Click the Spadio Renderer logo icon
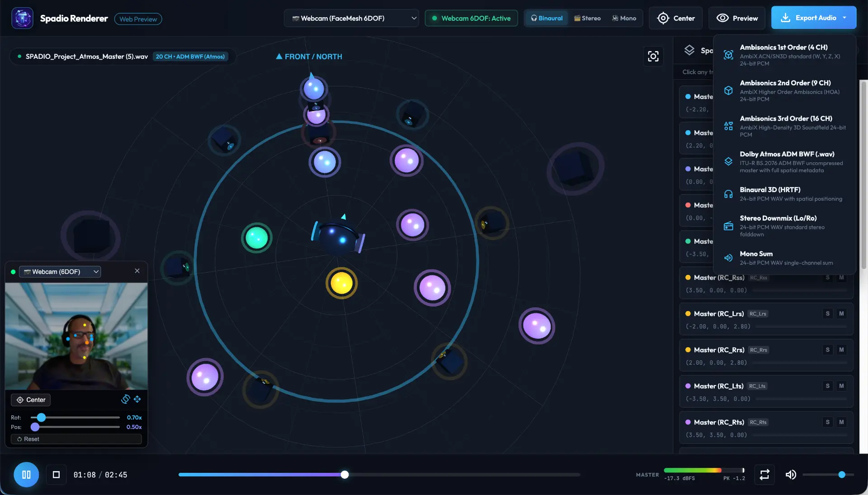This screenshot has height=495, width=868. pyautogui.click(x=22, y=18)
